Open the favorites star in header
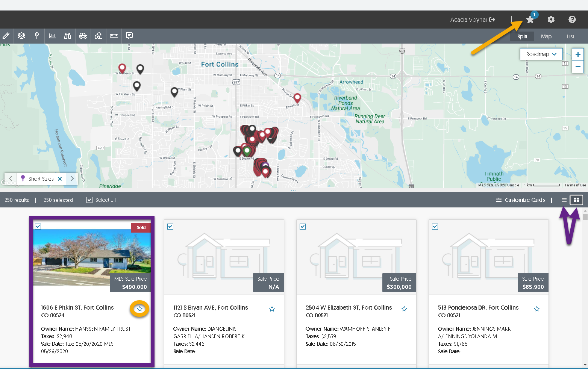 (x=530, y=20)
